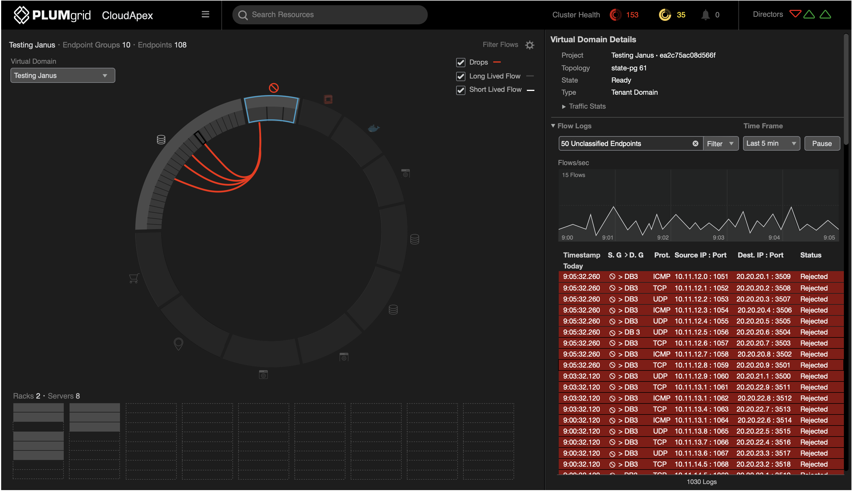
Task: Open the Filter dropdown in Flow Logs
Action: pos(720,144)
